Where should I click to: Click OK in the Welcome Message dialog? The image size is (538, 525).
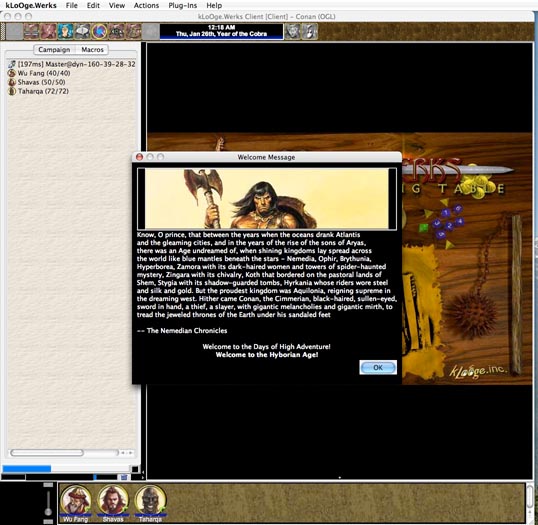click(x=378, y=368)
